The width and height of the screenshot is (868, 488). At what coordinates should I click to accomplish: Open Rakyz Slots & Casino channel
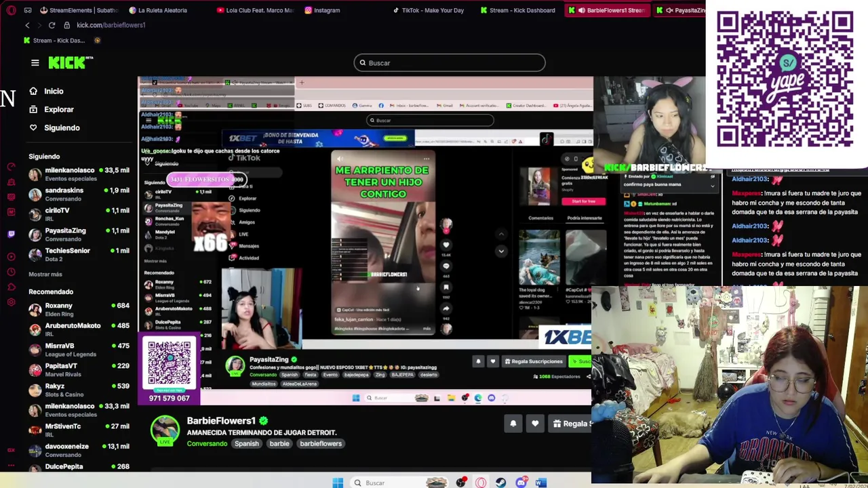click(79, 390)
